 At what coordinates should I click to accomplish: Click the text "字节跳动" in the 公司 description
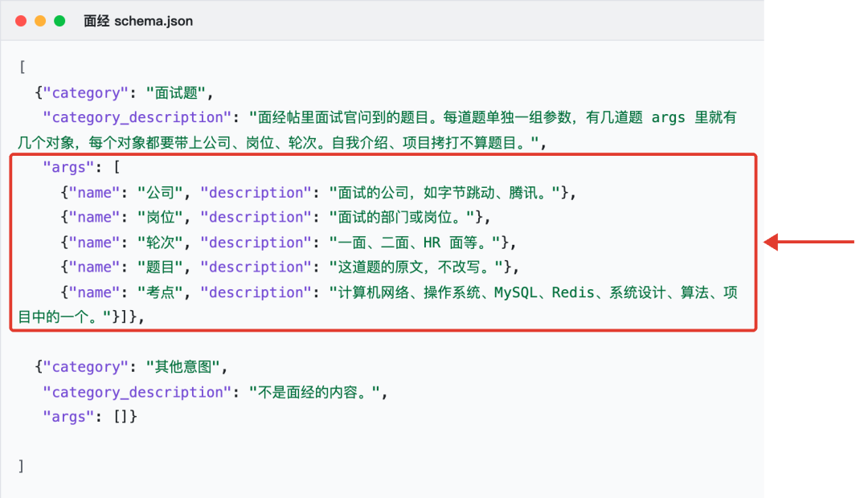coord(467,193)
